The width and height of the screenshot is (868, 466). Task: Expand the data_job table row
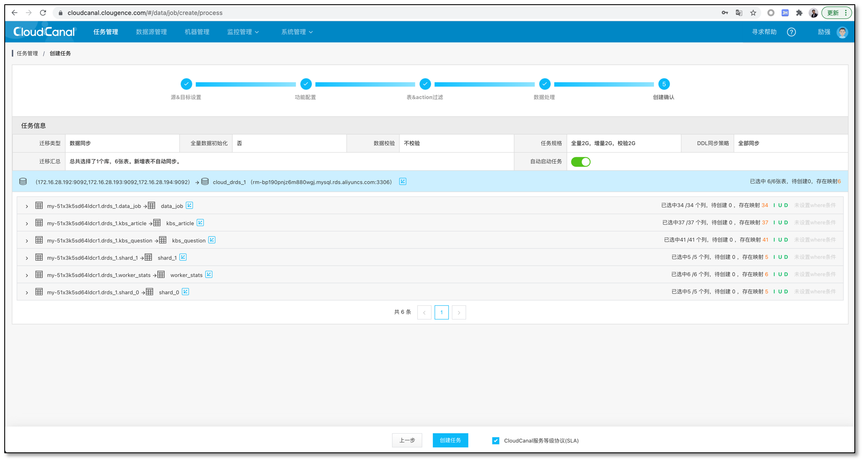point(27,206)
